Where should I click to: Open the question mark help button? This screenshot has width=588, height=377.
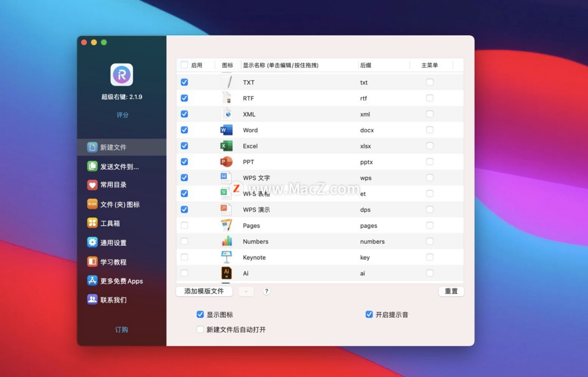266,291
